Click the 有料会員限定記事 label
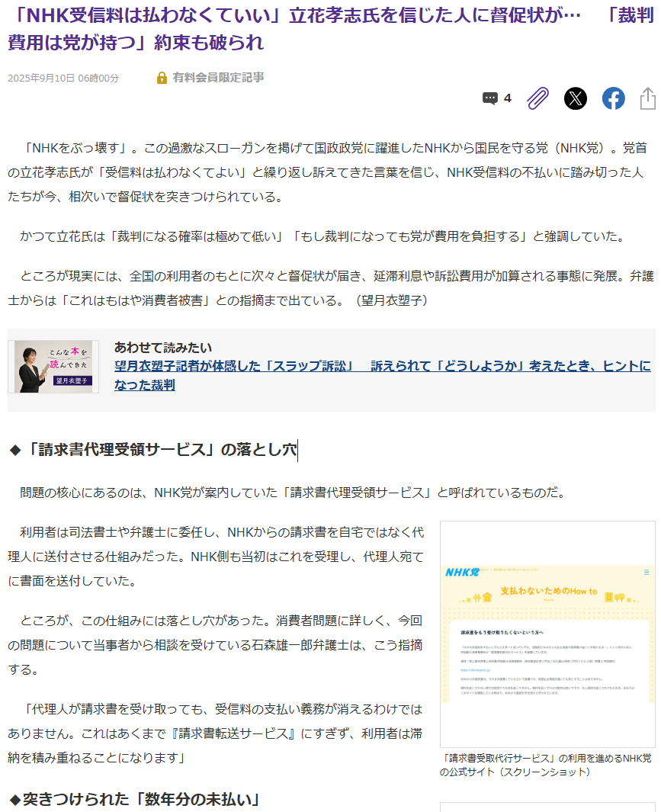 [218, 78]
